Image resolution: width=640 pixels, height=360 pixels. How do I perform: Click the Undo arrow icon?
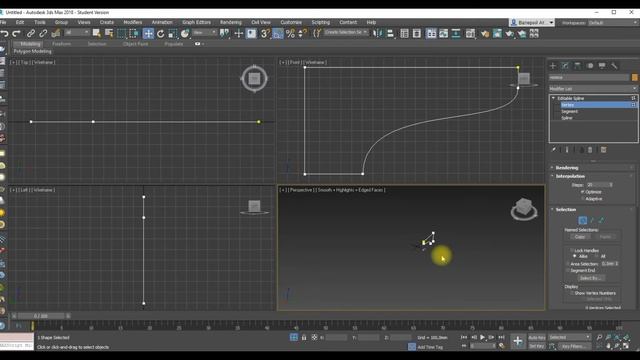(4, 33)
